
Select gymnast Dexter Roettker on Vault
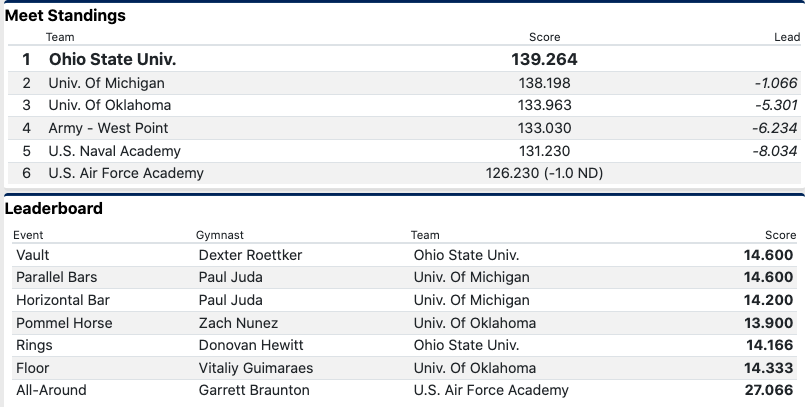tap(250, 255)
